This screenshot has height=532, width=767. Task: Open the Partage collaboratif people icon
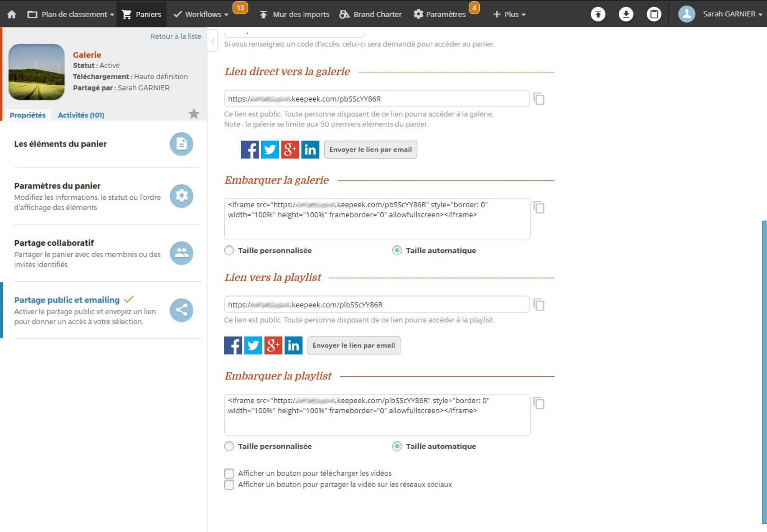click(181, 253)
